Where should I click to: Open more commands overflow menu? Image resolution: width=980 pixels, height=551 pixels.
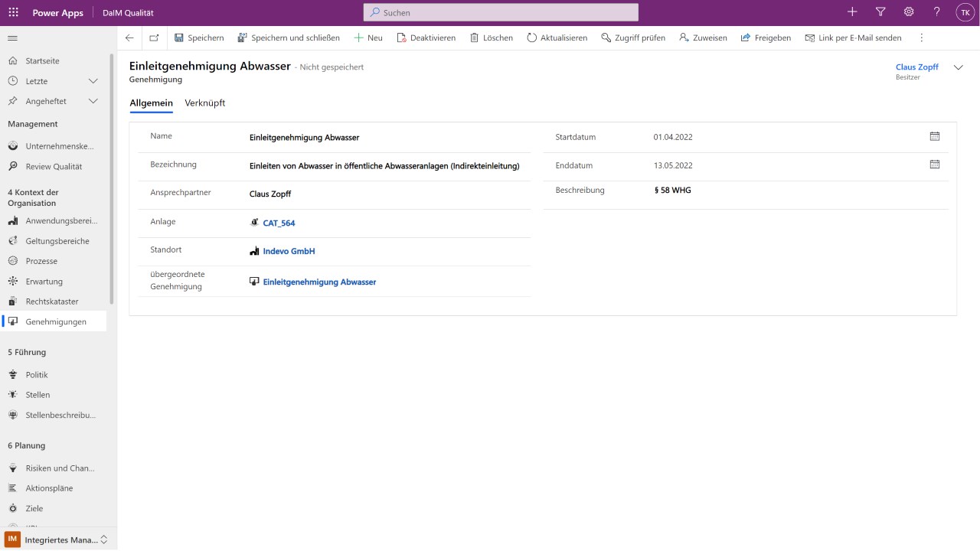point(922,37)
